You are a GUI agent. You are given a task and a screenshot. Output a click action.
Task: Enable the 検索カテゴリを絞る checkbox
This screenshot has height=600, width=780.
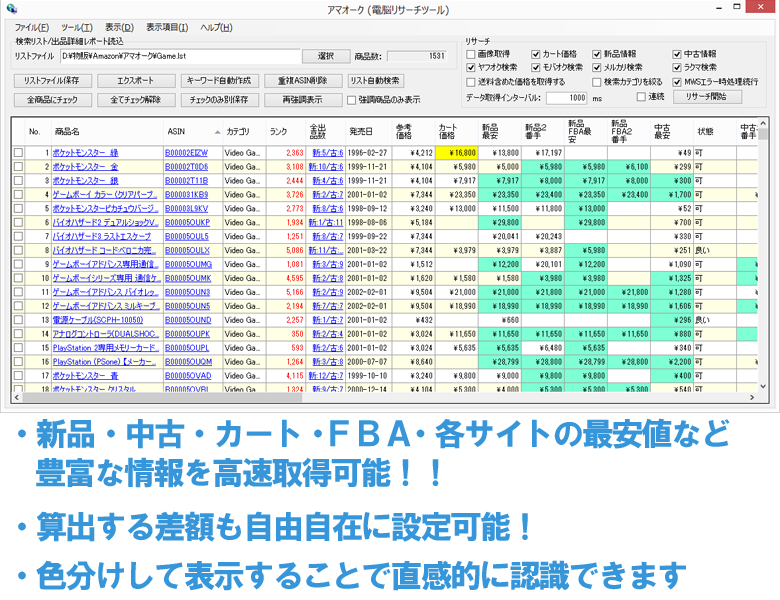pyautogui.click(x=597, y=82)
